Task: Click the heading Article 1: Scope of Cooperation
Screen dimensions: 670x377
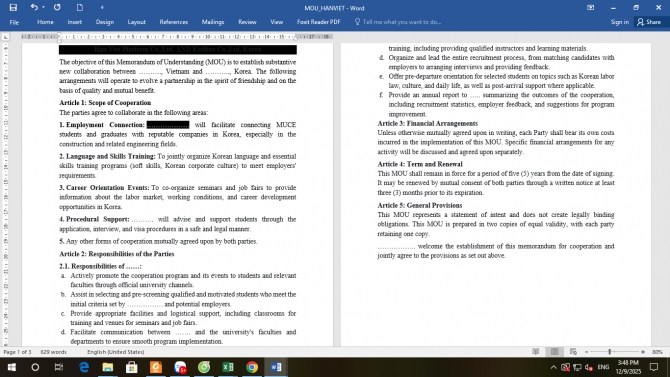Action: (105, 103)
